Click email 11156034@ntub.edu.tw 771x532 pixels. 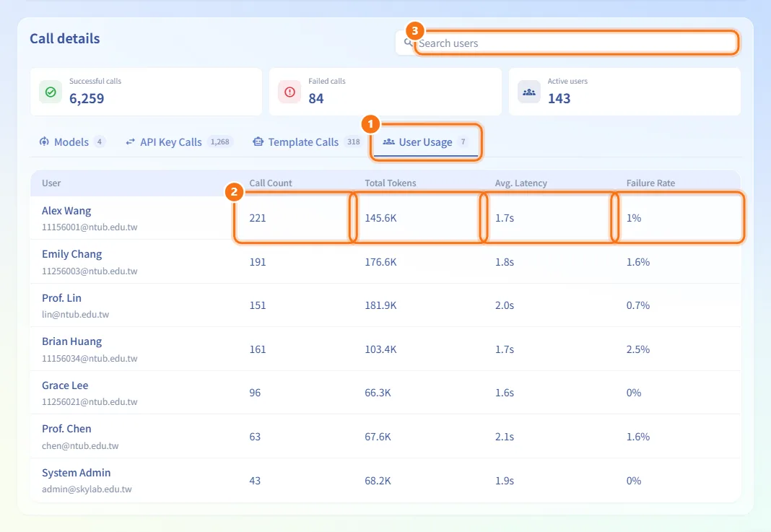[x=90, y=359]
